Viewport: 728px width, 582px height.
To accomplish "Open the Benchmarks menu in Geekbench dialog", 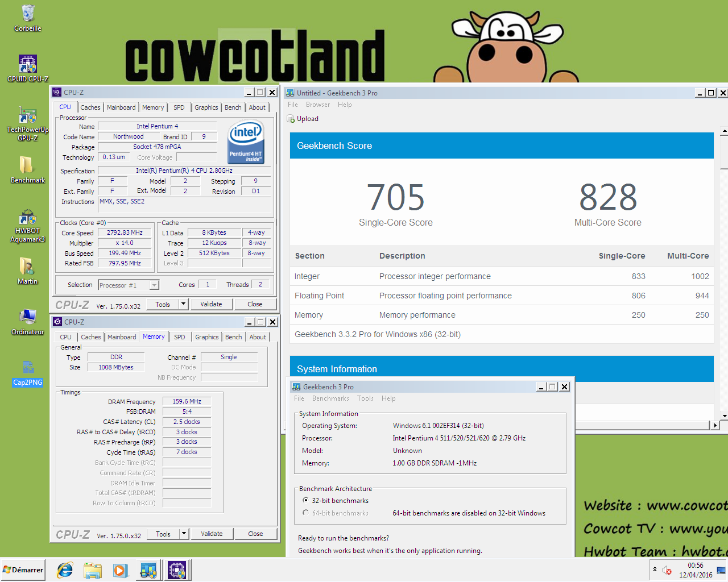I will (x=330, y=398).
